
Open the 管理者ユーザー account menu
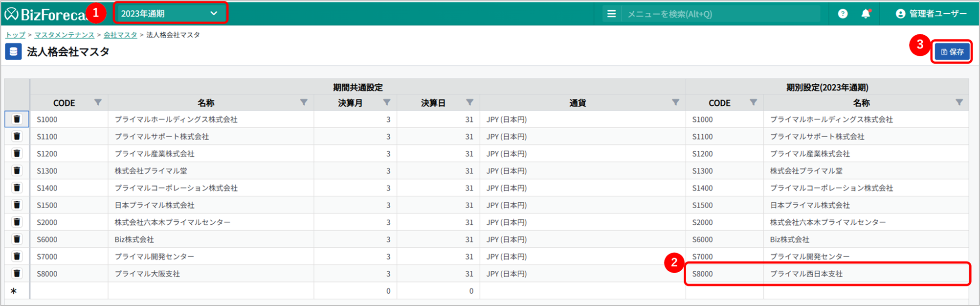(x=931, y=14)
